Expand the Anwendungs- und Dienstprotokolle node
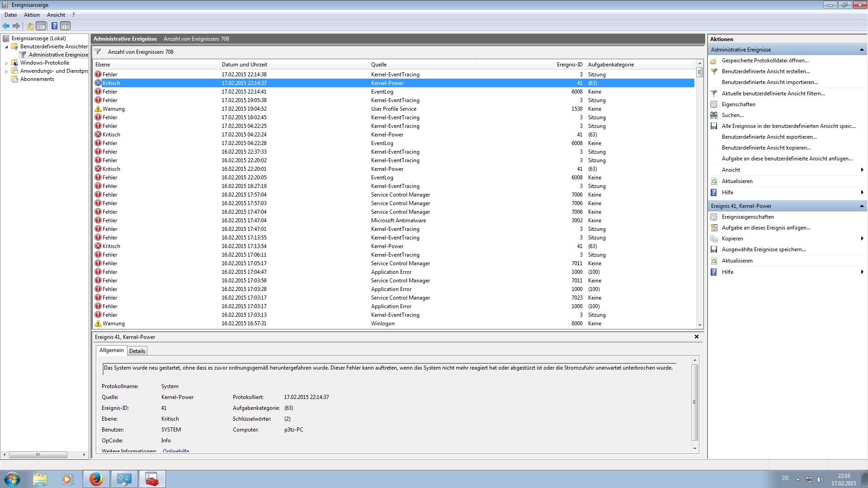The image size is (868, 488). [x=6, y=71]
